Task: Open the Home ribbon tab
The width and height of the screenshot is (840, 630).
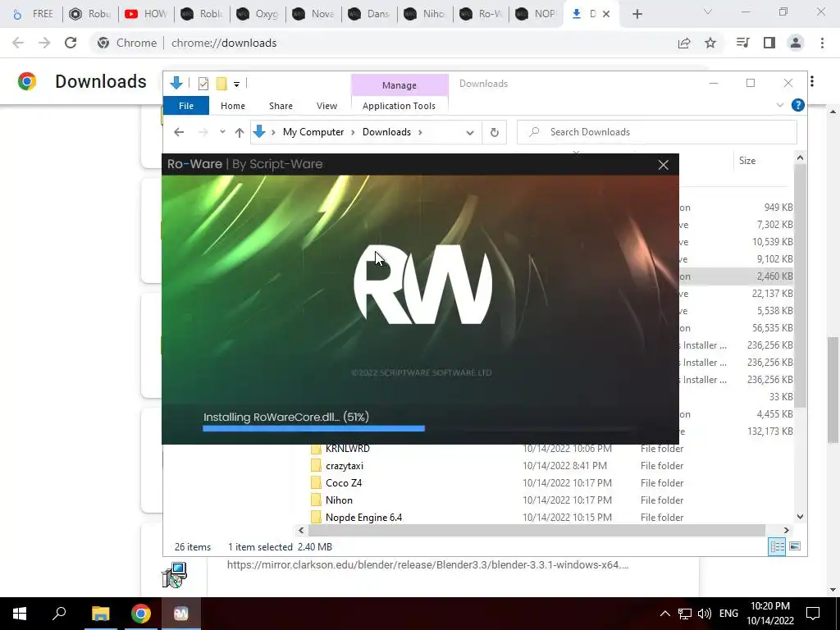Action: pyautogui.click(x=233, y=106)
